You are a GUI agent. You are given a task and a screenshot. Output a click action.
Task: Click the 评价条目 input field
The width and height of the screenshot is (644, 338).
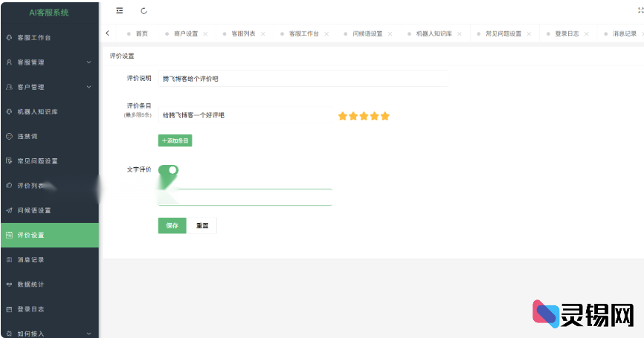[x=245, y=115]
